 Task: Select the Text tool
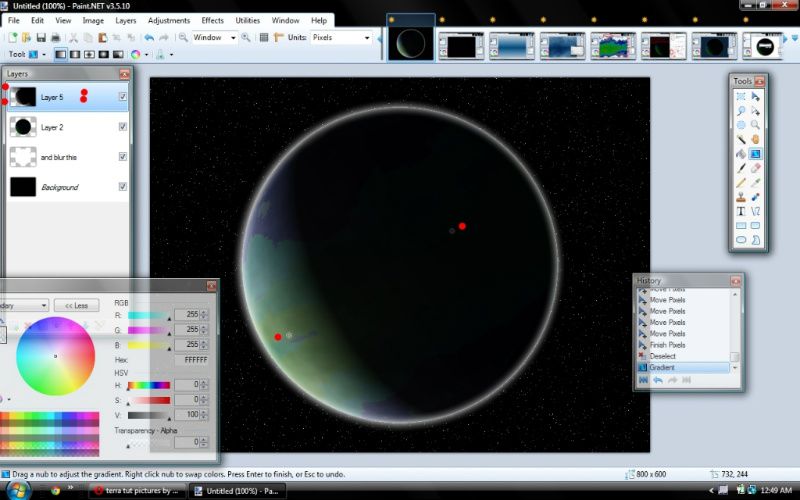click(741, 211)
